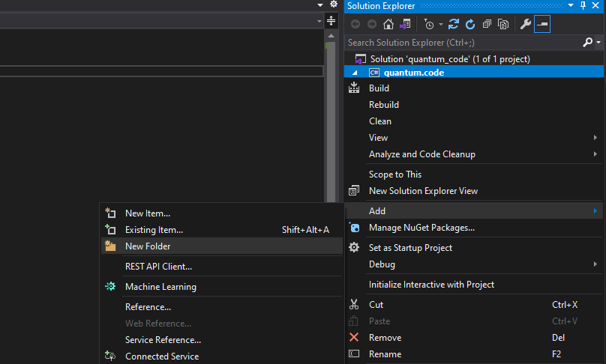Collapse the quantum.code project node
The height and width of the screenshot is (364, 606).
(x=355, y=73)
